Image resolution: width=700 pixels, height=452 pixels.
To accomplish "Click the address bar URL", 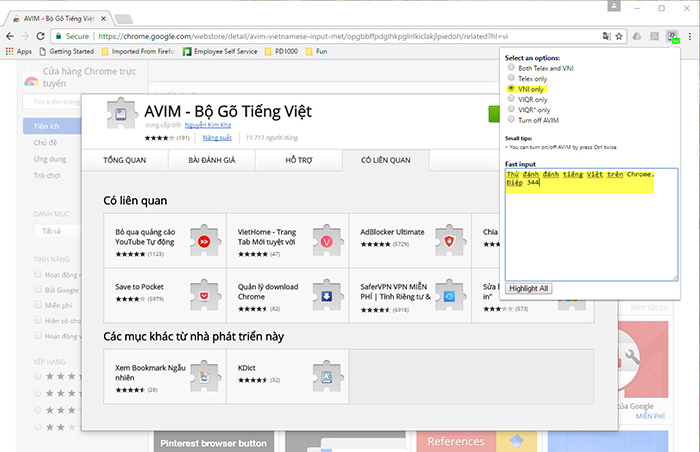I will [x=303, y=36].
